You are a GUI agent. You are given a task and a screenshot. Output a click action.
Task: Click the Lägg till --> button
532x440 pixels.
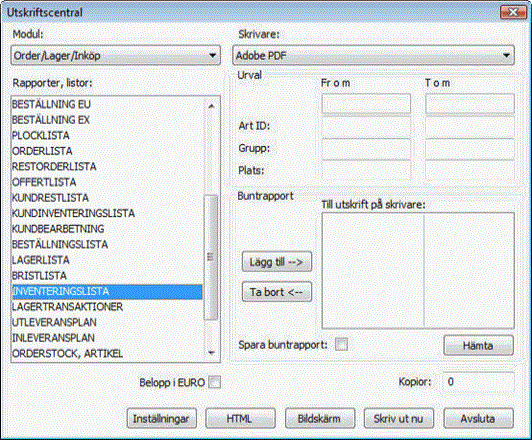[277, 262]
